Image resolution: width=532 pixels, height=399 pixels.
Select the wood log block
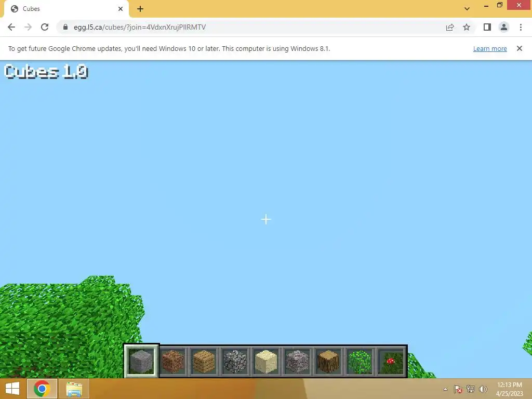[x=328, y=362]
